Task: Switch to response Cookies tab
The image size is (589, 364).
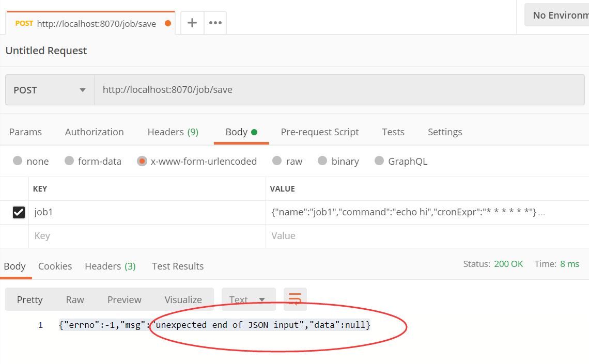Action: (55, 266)
